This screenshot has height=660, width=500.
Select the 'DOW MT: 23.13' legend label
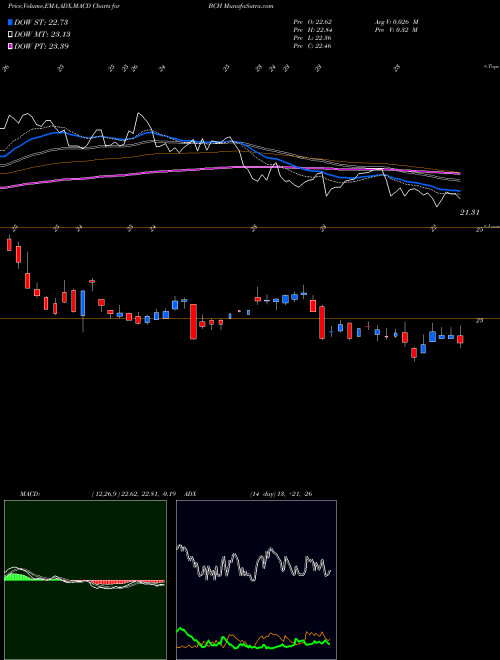click(43, 35)
